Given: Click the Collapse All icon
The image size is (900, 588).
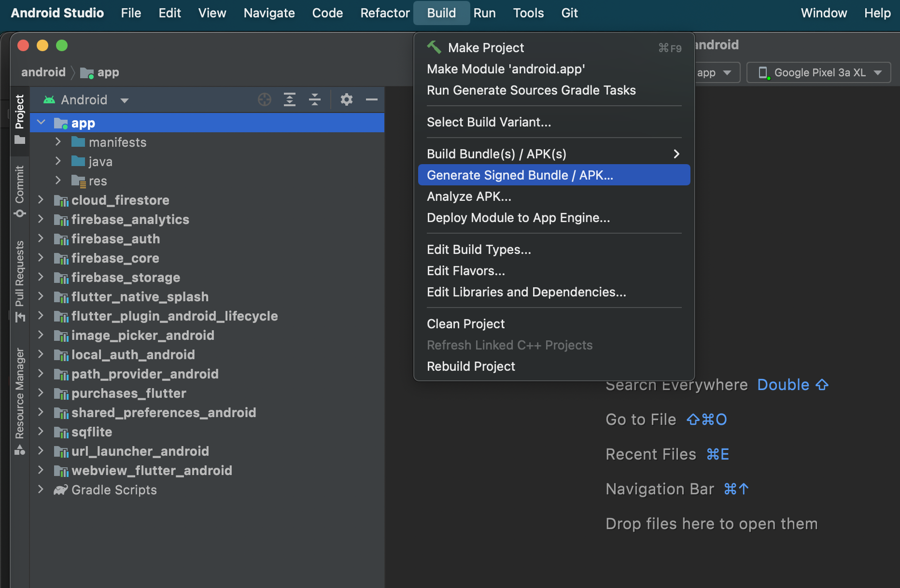Looking at the screenshot, I should (x=315, y=99).
